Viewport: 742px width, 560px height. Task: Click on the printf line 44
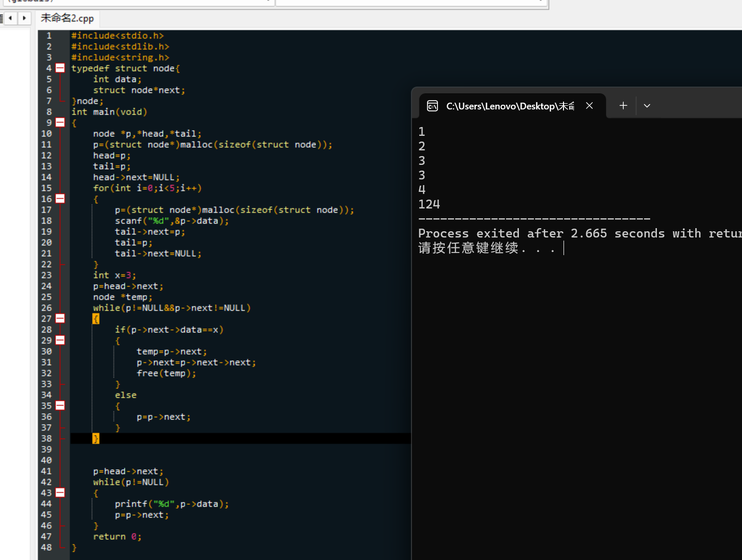(x=172, y=504)
